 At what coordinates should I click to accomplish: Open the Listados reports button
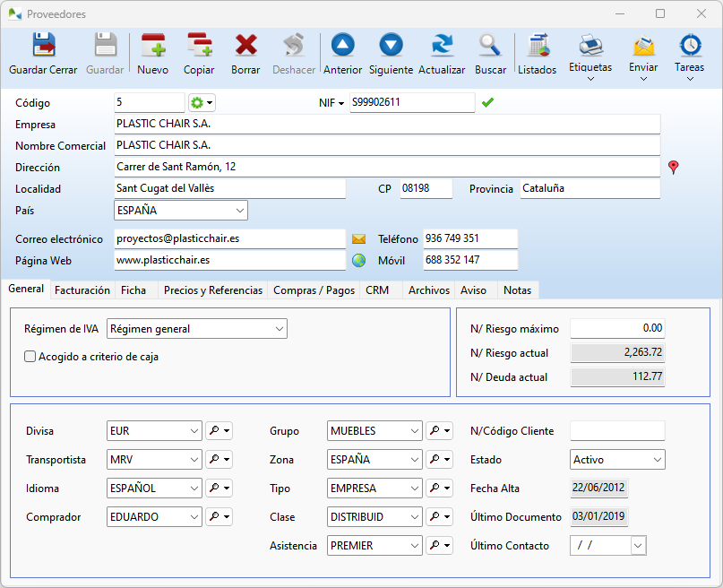tap(537, 53)
